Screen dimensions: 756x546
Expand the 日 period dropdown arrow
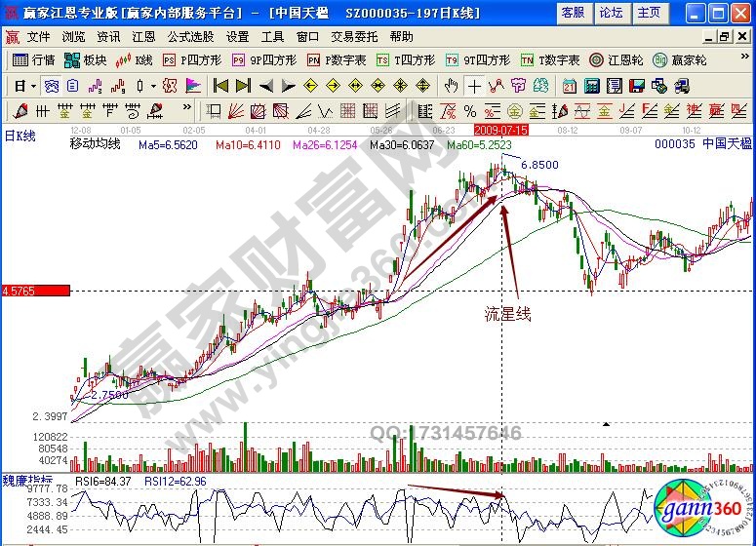pyautogui.click(x=33, y=86)
